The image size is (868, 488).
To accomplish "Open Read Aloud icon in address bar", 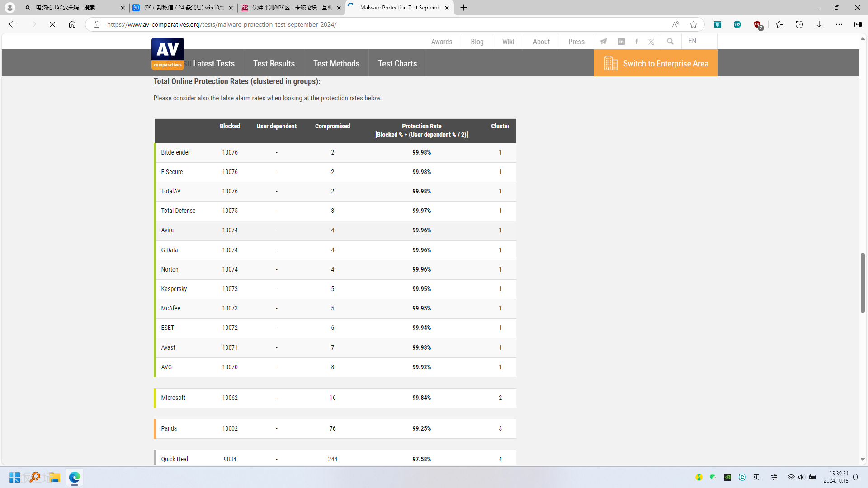I will click(x=675, y=24).
